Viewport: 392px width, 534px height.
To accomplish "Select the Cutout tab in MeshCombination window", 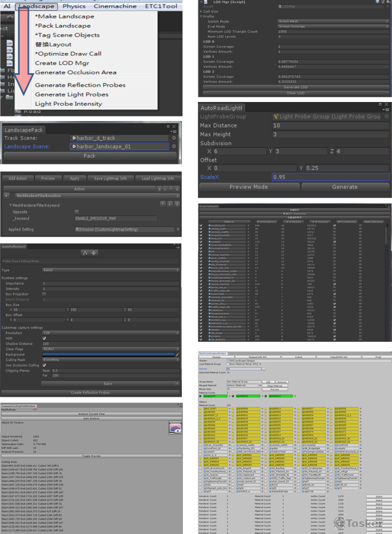I will click(299, 357).
